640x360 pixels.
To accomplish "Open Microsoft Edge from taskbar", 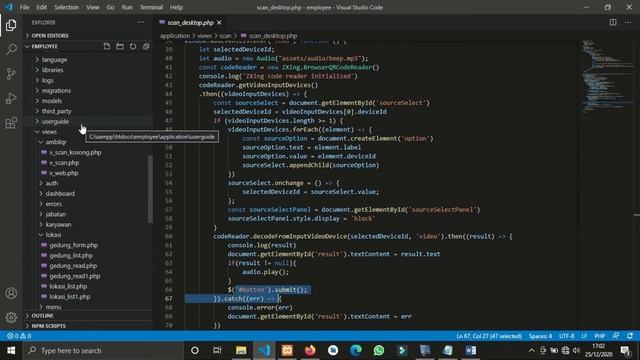I will 356,351.
